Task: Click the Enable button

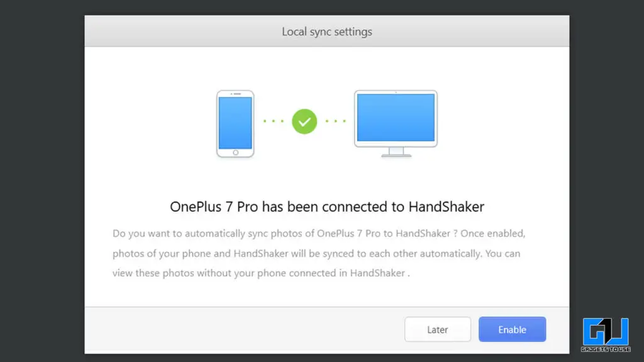Action: coord(512,329)
